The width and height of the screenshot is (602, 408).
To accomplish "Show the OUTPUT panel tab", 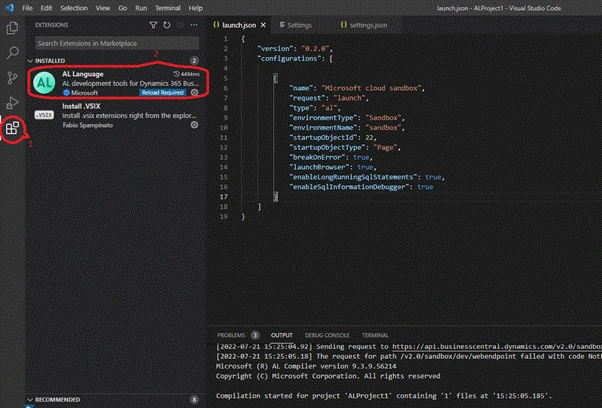I will pyautogui.click(x=281, y=335).
